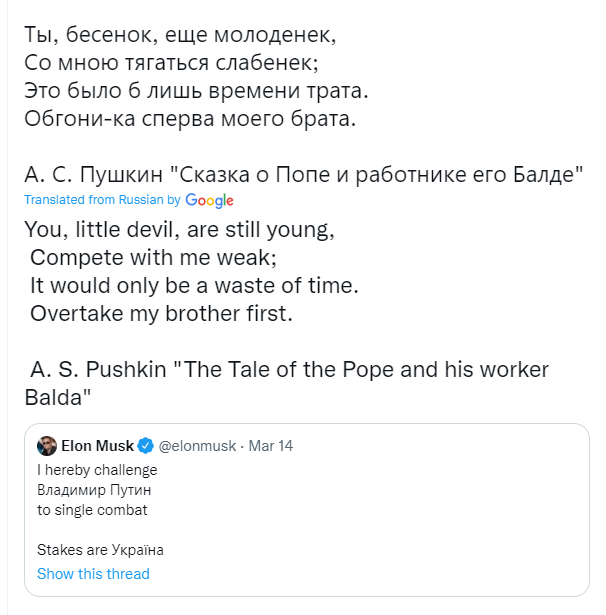The width and height of the screenshot is (606, 615).
Task: Click the @elonmusk handle
Action: 198,446
